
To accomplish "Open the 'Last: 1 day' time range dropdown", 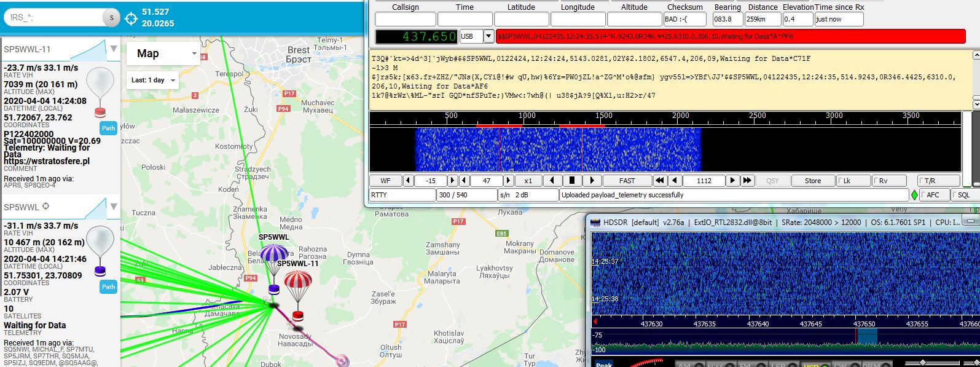I will 153,80.
